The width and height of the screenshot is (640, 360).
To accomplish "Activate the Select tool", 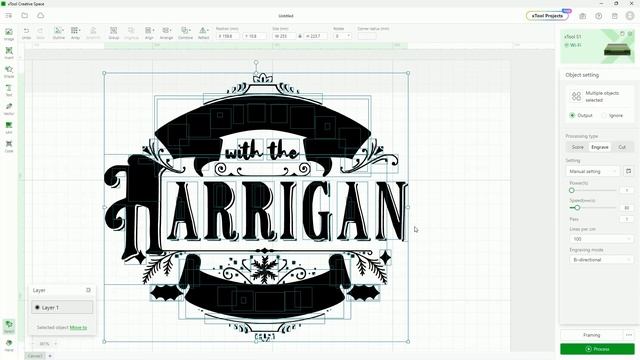I will point(9,327).
